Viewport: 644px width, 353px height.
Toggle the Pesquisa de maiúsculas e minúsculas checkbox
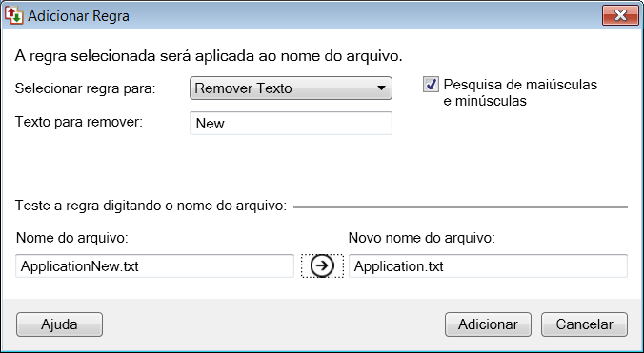coord(431,85)
